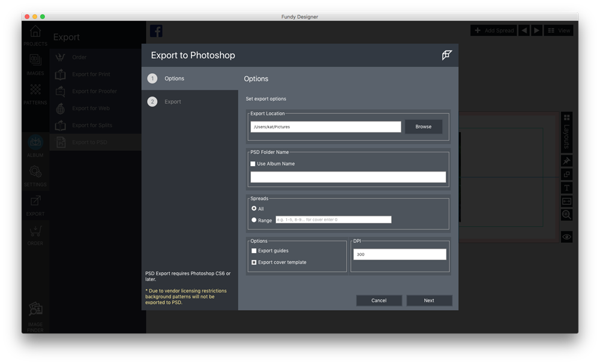This screenshot has width=600, height=364.
Task: Select the Range spreads radio button
Action: tap(254, 220)
